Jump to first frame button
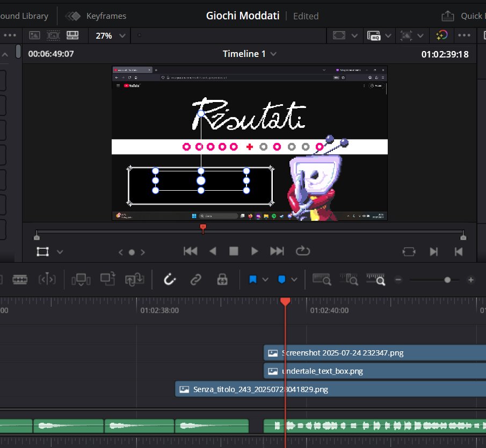The height and width of the screenshot is (448, 486). click(x=190, y=251)
